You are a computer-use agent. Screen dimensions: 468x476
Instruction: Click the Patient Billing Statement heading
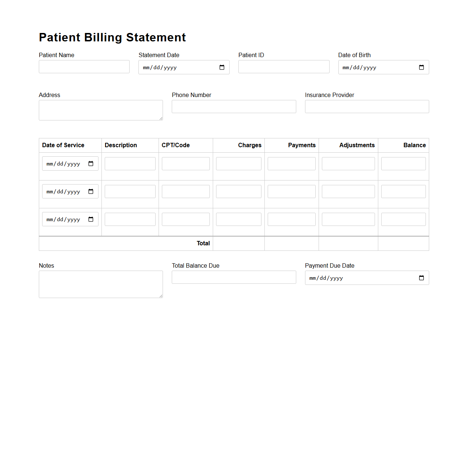click(112, 37)
